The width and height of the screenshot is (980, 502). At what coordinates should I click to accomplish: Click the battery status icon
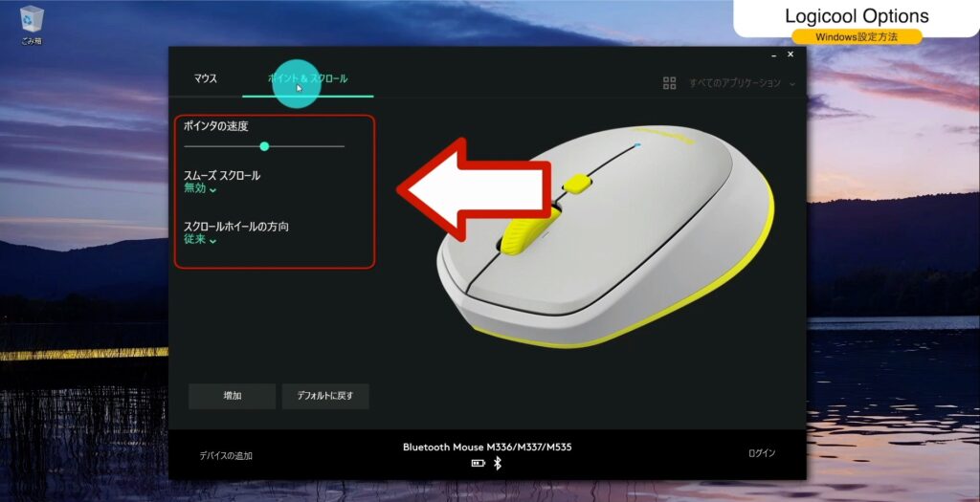(x=479, y=464)
